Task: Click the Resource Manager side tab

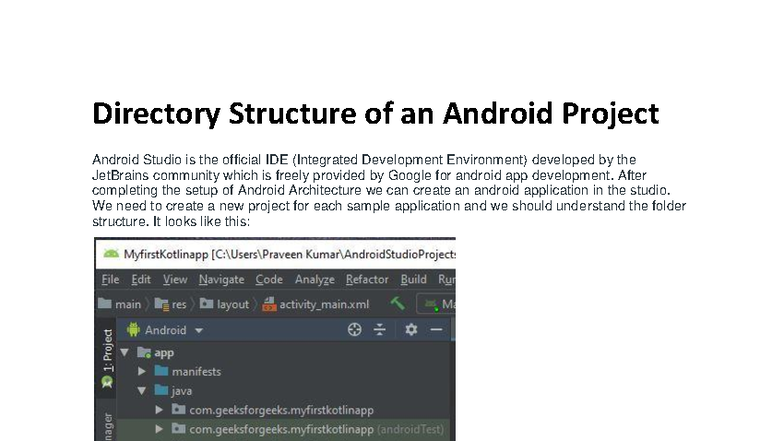Action: (107, 426)
